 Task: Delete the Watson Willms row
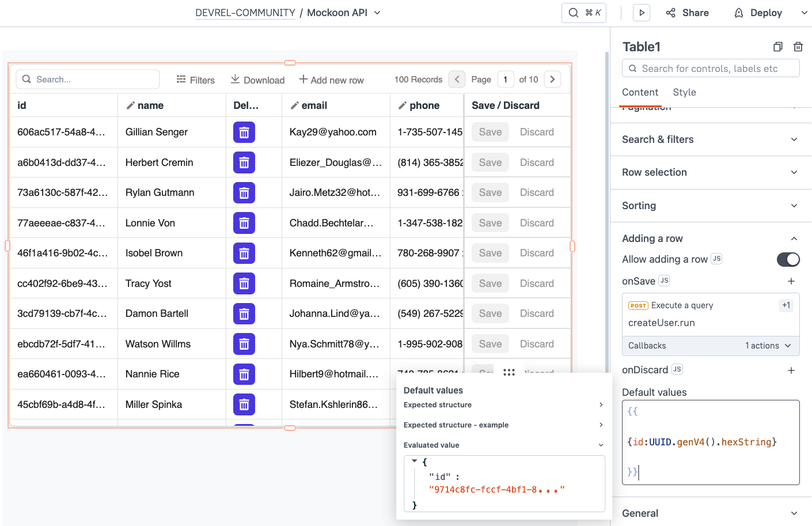click(x=244, y=344)
